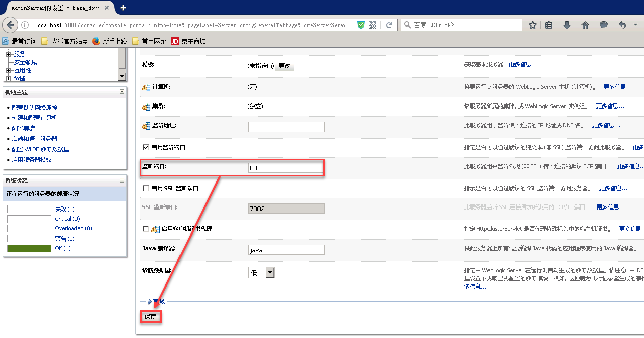Open 启动和停止服务器 help link
Image resolution: width=644 pixels, height=338 pixels.
(x=35, y=139)
